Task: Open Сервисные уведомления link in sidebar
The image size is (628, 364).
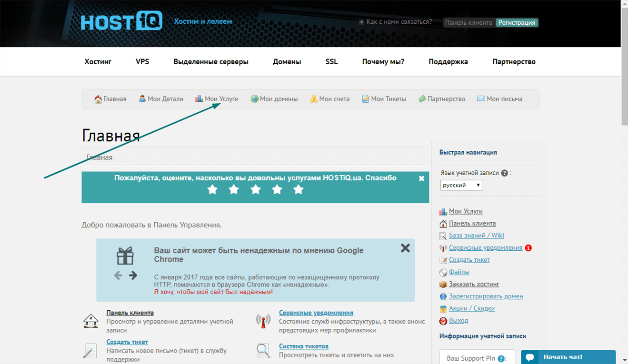Action: (x=486, y=248)
